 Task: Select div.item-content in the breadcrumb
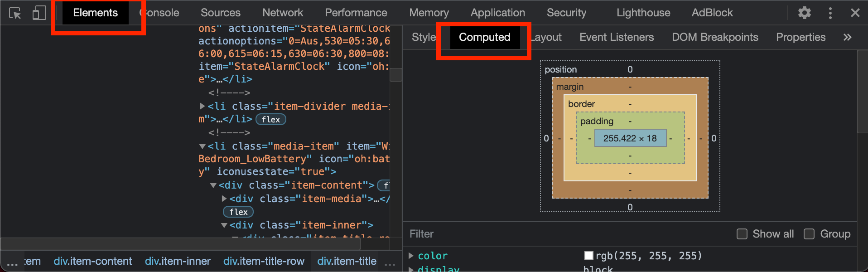[x=93, y=261]
